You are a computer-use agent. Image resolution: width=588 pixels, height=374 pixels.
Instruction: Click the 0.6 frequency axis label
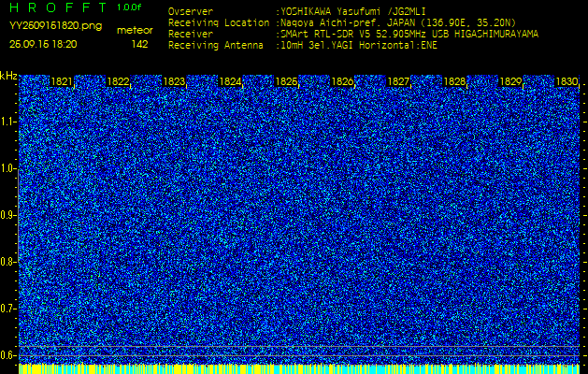[x=7, y=355]
